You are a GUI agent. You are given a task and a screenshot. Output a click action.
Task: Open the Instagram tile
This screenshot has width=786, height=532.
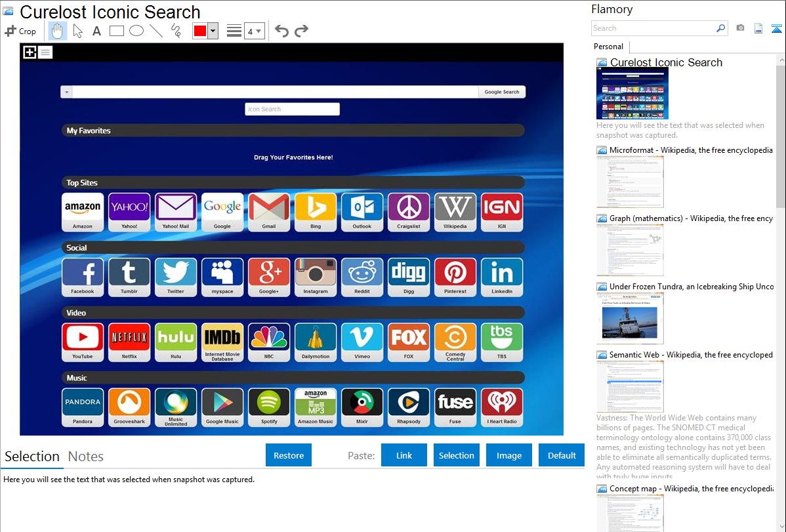click(x=316, y=277)
